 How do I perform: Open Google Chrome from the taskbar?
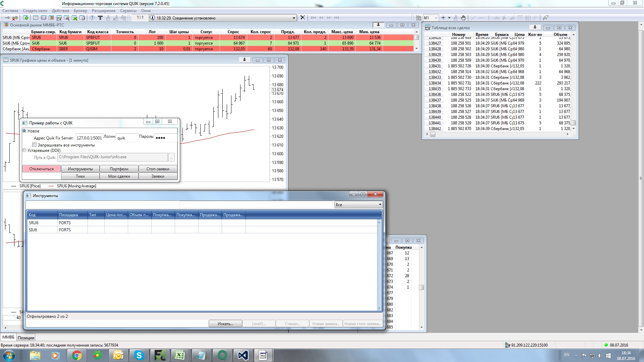(76, 355)
